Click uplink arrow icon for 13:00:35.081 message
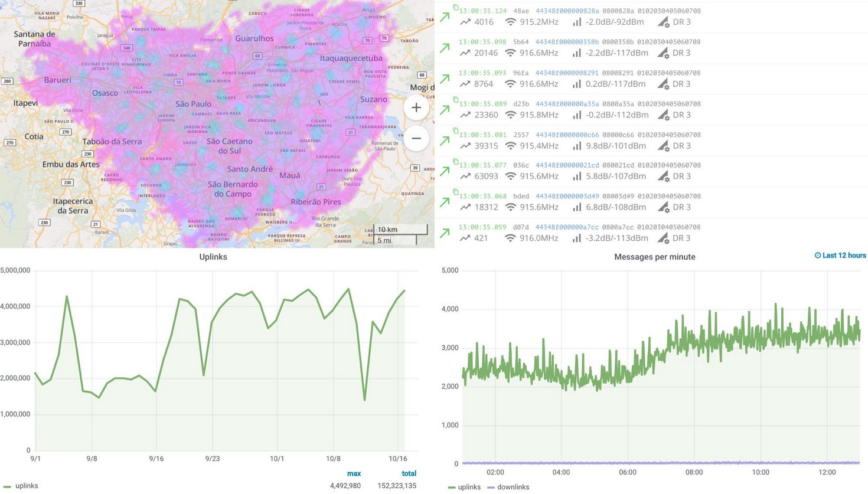The width and height of the screenshot is (868, 494). coord(445,140)
